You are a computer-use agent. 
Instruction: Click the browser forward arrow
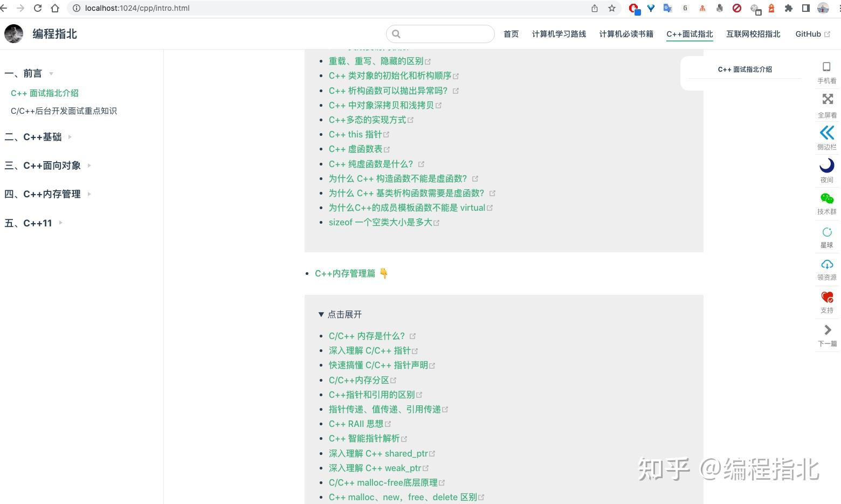[x=20, y=8]
